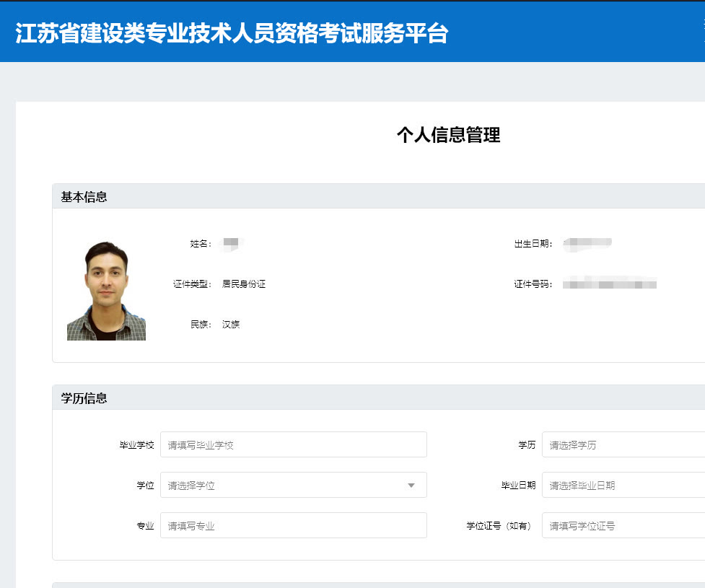Click the applicant's ID photo
The width and height of the screenshot is (705, 588).
106,291
